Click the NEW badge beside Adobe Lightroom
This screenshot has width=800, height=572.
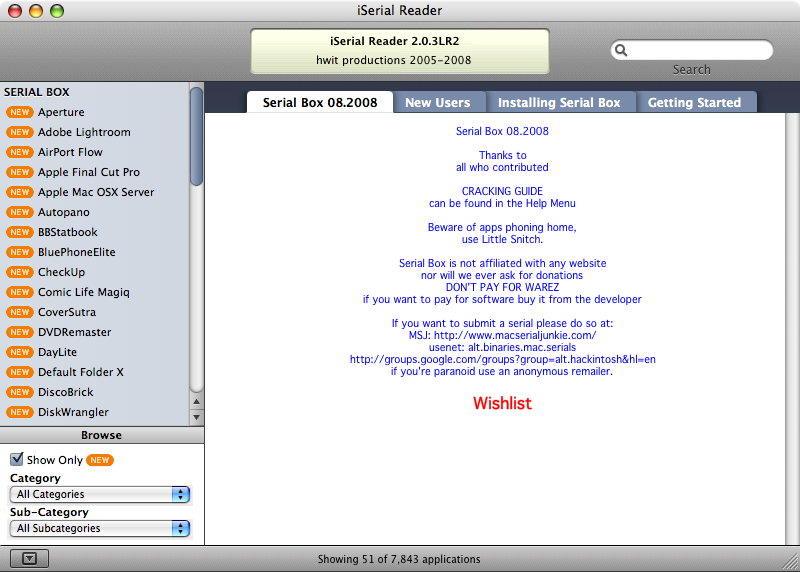tap(19, 132)
